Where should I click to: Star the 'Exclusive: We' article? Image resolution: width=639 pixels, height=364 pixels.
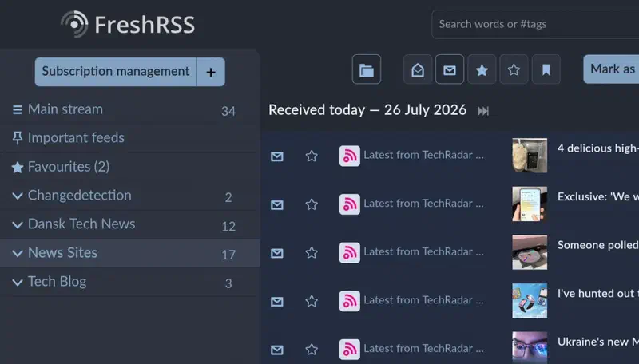pyautogui.click(x=312, y=204)
